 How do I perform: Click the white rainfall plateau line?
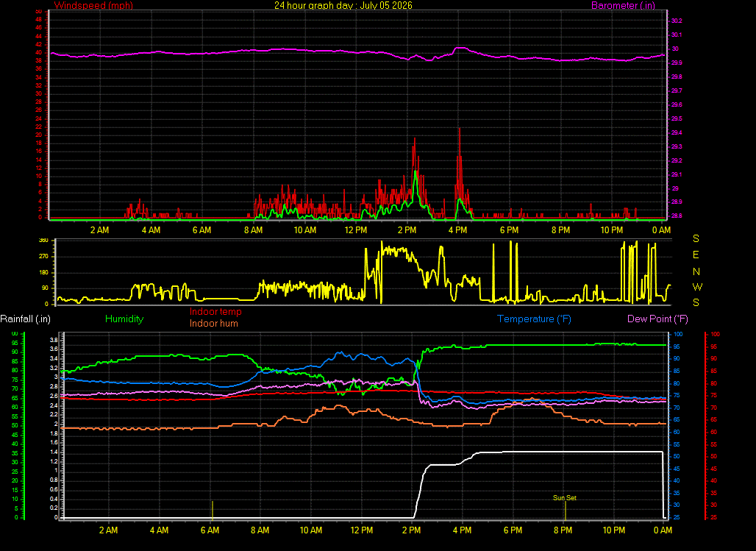coord(569,452)
